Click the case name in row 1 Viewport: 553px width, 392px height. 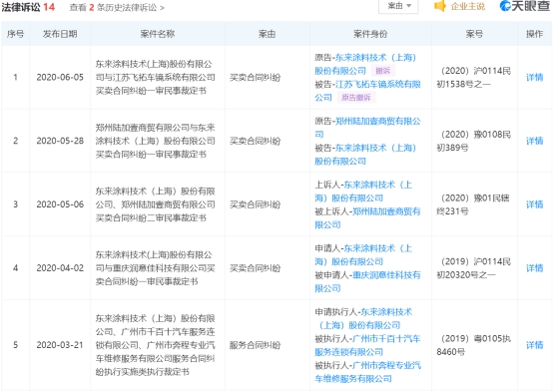[x=155, y=77]
